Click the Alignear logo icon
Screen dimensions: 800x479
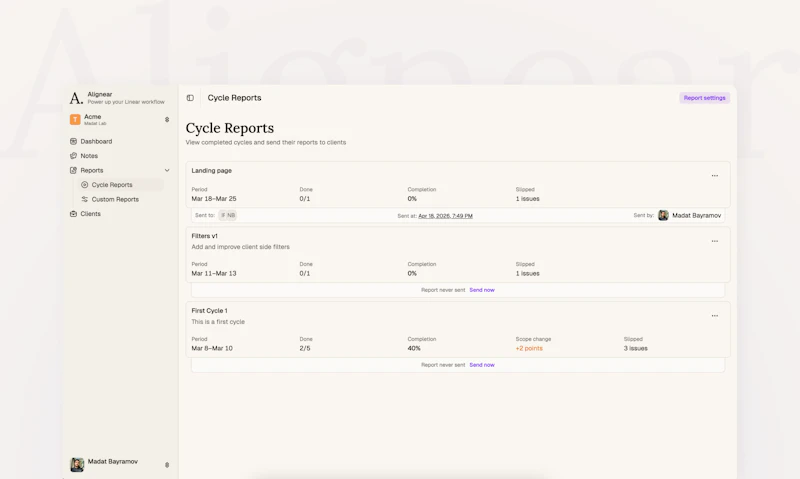[76, 98]
